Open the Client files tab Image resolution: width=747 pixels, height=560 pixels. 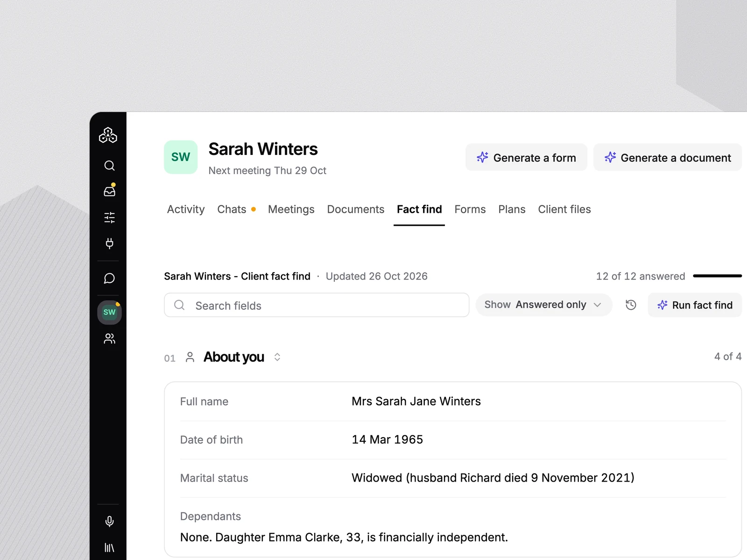pos(564,210)
